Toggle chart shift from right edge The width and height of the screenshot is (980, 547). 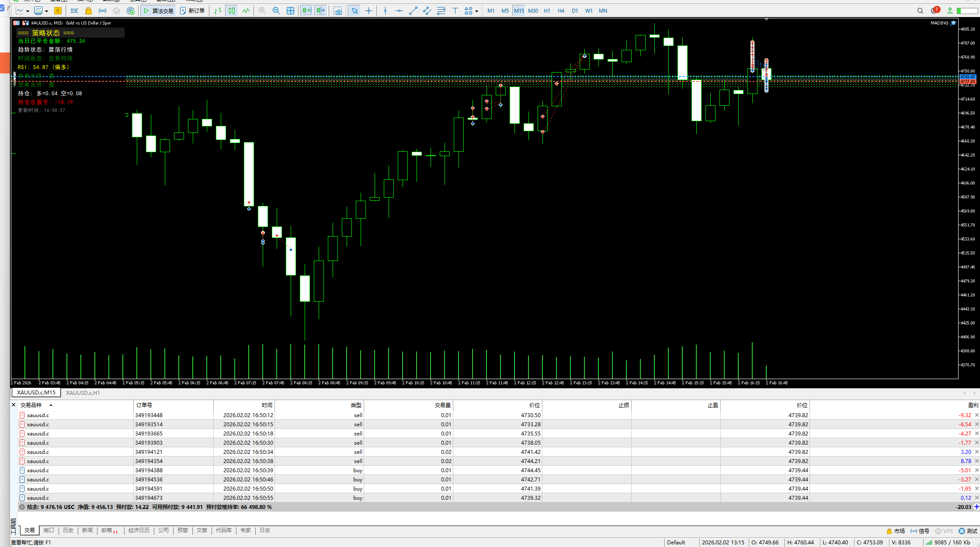[x=321, y=11]
